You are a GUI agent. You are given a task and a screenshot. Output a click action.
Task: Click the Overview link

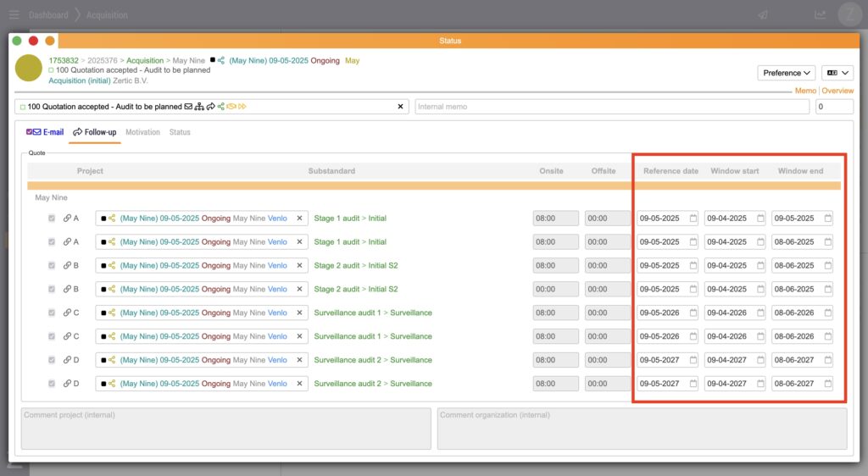tap(837, 91)
